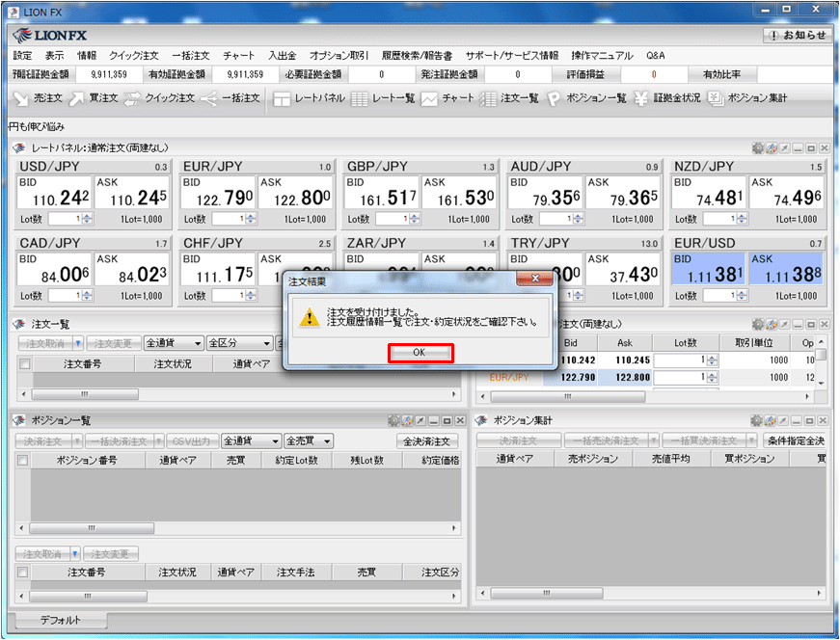The height and width of the screenshot is (640, 840).
Task: Click the 約定Lot数 column header
Action: [x=296, y=460]
